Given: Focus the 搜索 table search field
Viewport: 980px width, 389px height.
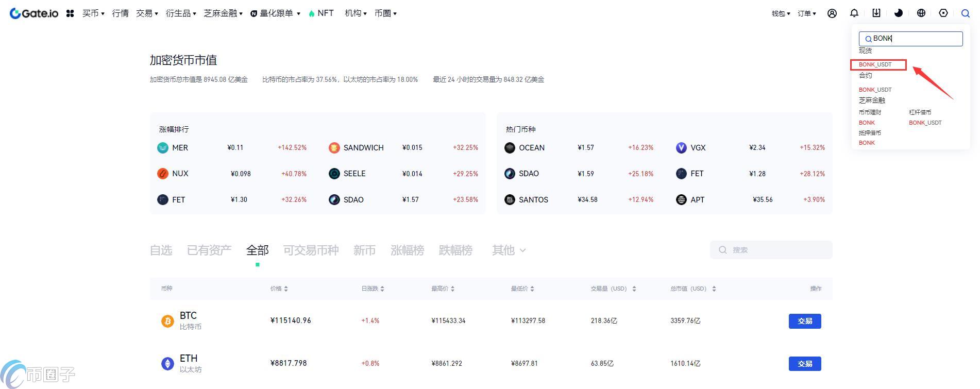Looking at the screenshot, I should pyautogui.click(x=771, y=250).
